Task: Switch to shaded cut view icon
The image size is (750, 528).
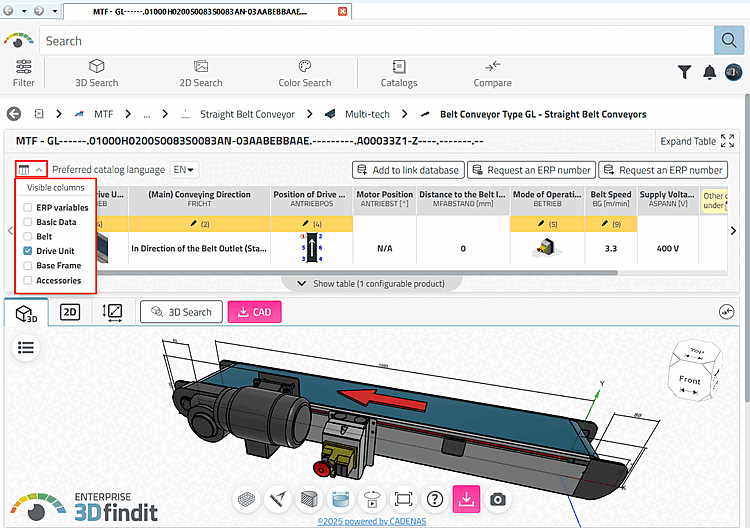Action: [309, 499]
